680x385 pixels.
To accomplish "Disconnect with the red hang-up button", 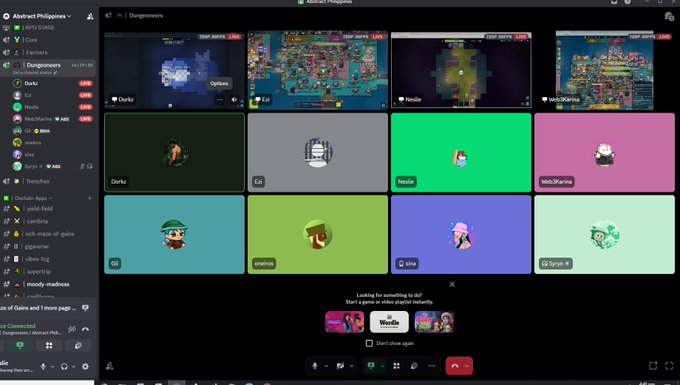I will point(454,366).
